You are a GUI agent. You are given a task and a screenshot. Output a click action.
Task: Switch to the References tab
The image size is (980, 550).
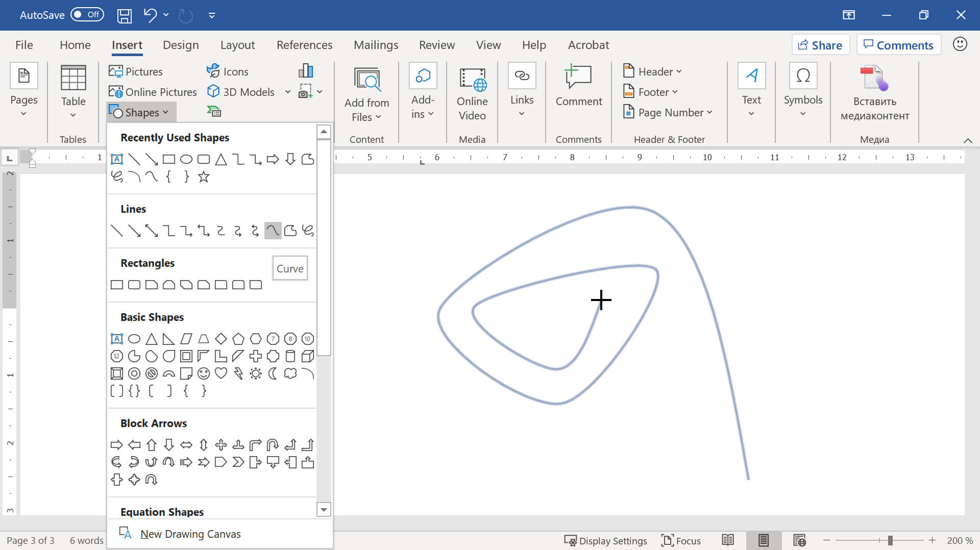pyautogui.click(x=304, y=45)
